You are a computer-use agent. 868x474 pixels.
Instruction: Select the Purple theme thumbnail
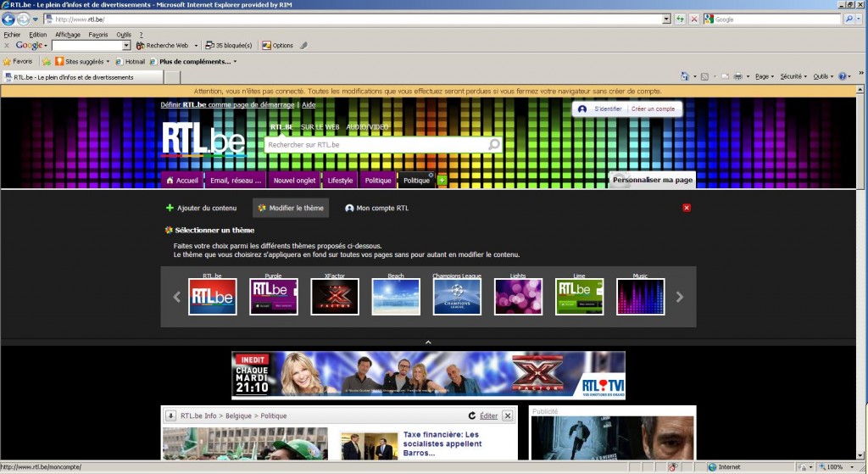pyautogui.click(x=274, y=297)
